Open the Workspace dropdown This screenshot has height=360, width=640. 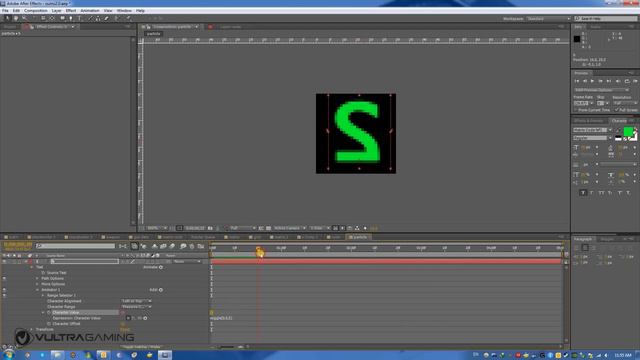click(x=548, y=19)
